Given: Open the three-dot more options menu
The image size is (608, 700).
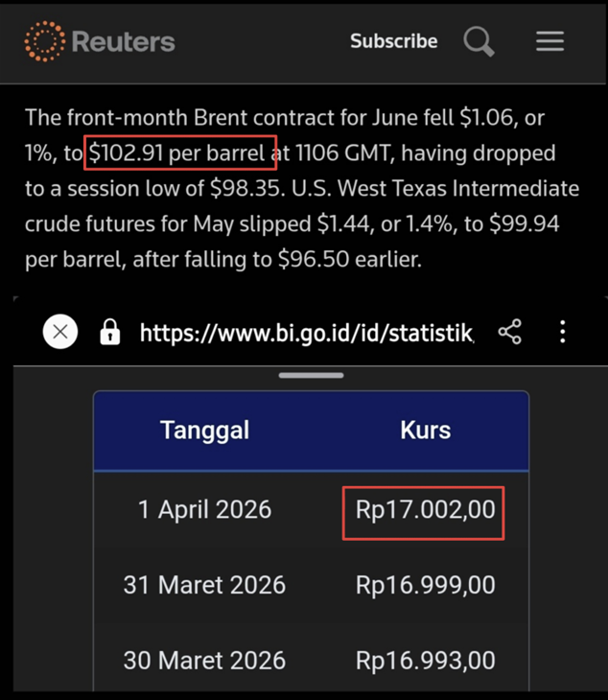Looking at the screenshot, I should coord(563,333).
